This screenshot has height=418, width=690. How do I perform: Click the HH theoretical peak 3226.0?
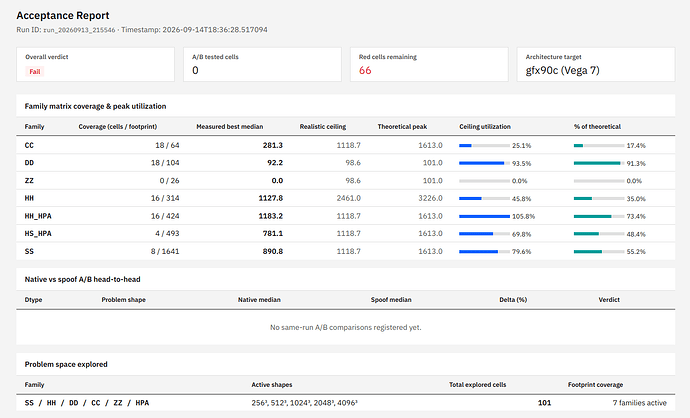pos(430,198)
